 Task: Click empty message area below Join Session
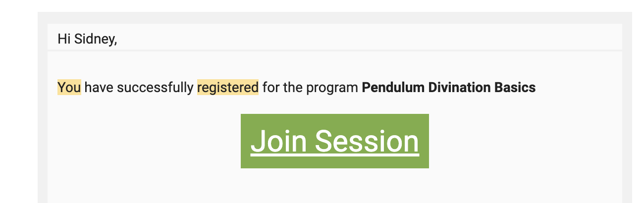point(335,186)
